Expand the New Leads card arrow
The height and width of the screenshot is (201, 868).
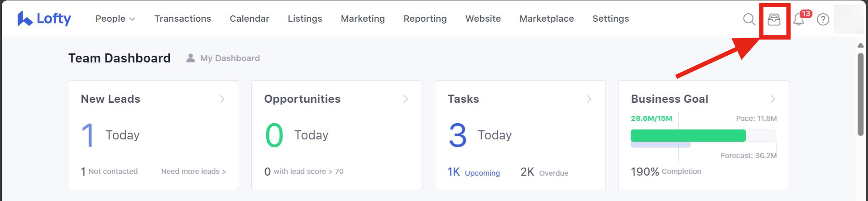coord(222,99)
